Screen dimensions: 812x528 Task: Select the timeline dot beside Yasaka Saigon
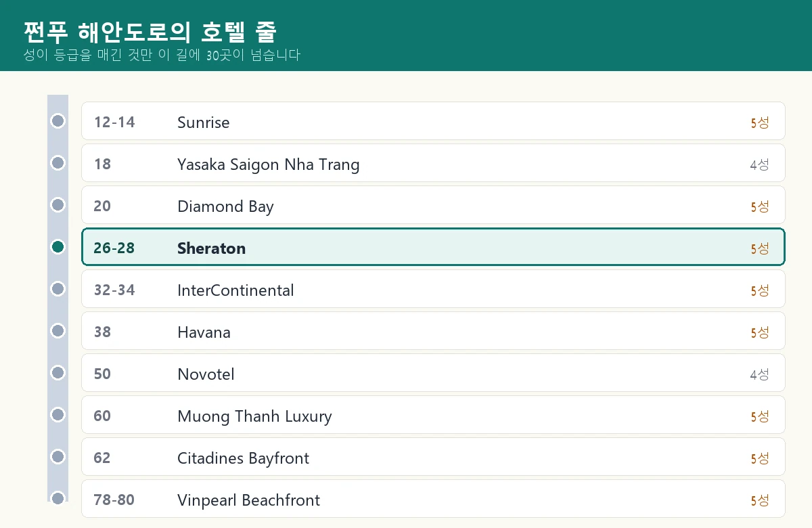pyautogui.click(x=58, y=163)
